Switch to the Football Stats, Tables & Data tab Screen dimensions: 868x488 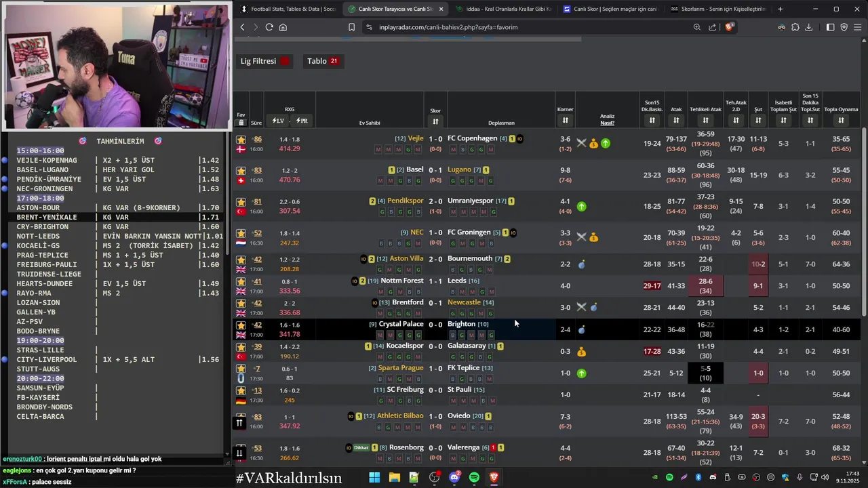pyautogui.click(x=288, y=9)
